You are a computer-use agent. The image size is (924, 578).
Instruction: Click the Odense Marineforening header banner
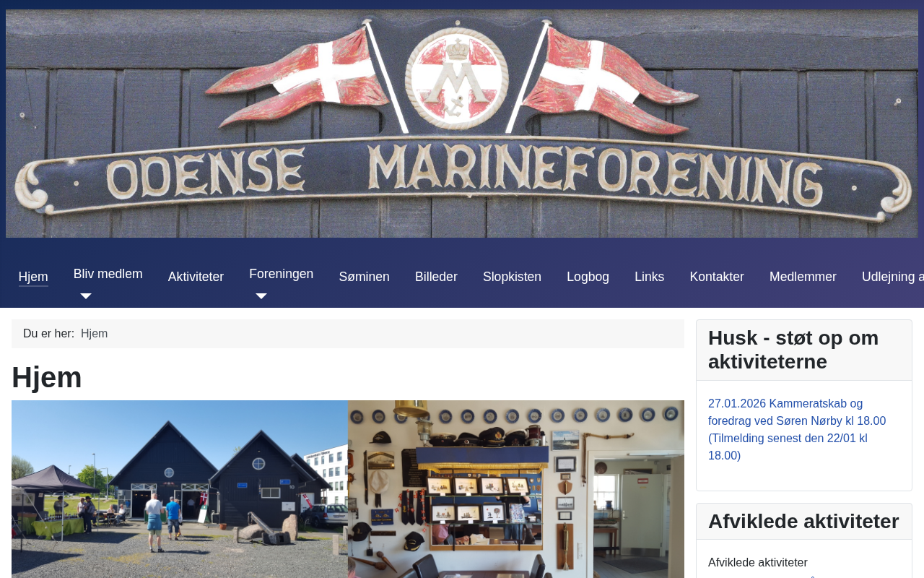click(462, 124)
